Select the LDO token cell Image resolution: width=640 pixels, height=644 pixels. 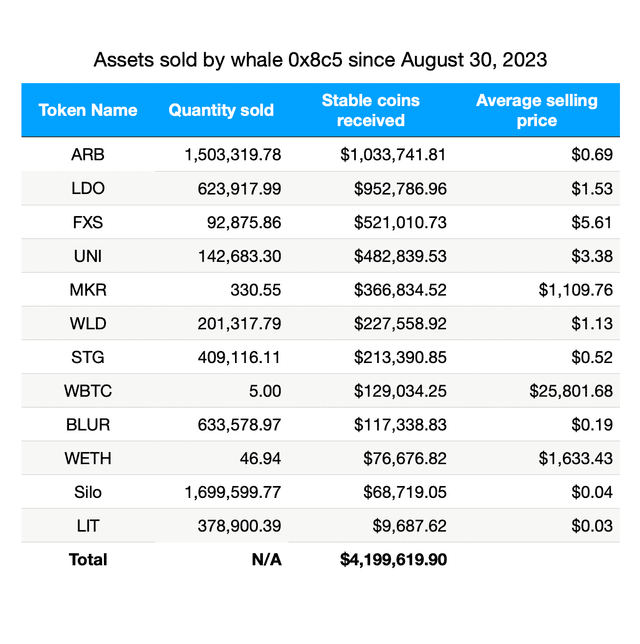88,189
